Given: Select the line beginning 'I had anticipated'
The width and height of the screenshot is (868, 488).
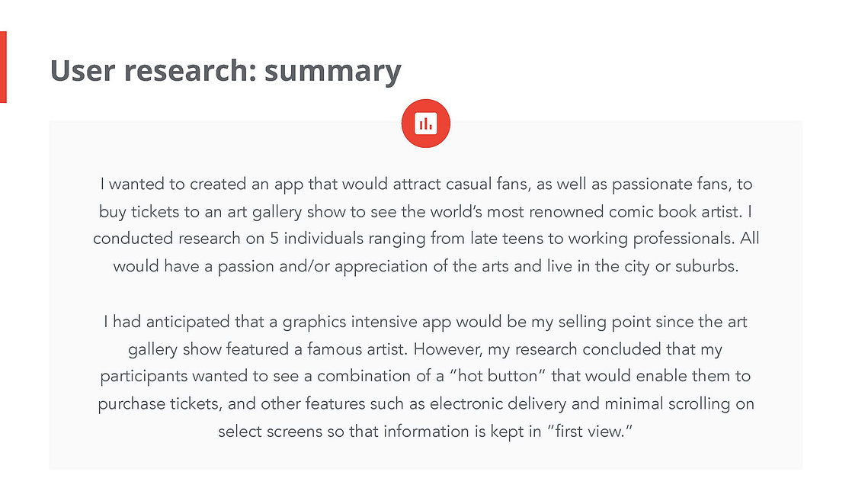Looking at the screenshot, I should [x=426, y=322].
